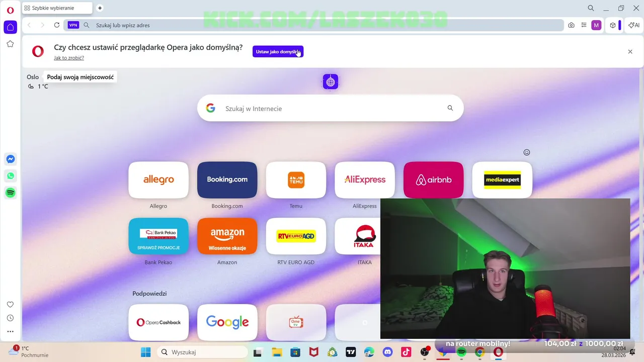The width and height of the screenshot is (644, 362).
Task: Search tabs with magnifier icon
Action: (591, 8)
